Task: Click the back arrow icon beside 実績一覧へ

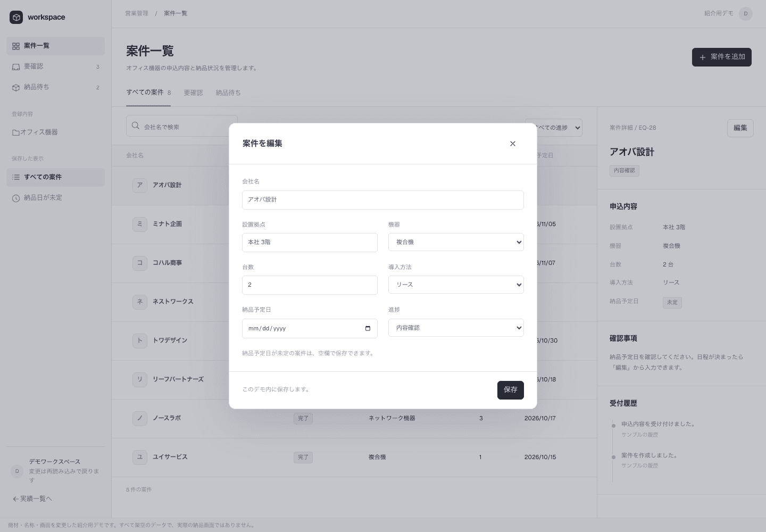Action: coord(15,499)
